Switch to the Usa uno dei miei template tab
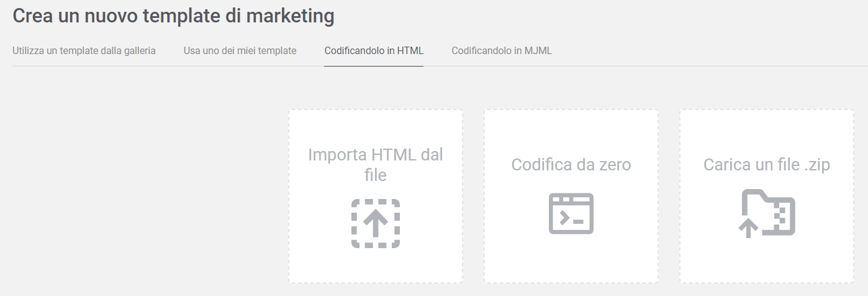Viewport: 868px width, 296px height. tap(240, 50)
